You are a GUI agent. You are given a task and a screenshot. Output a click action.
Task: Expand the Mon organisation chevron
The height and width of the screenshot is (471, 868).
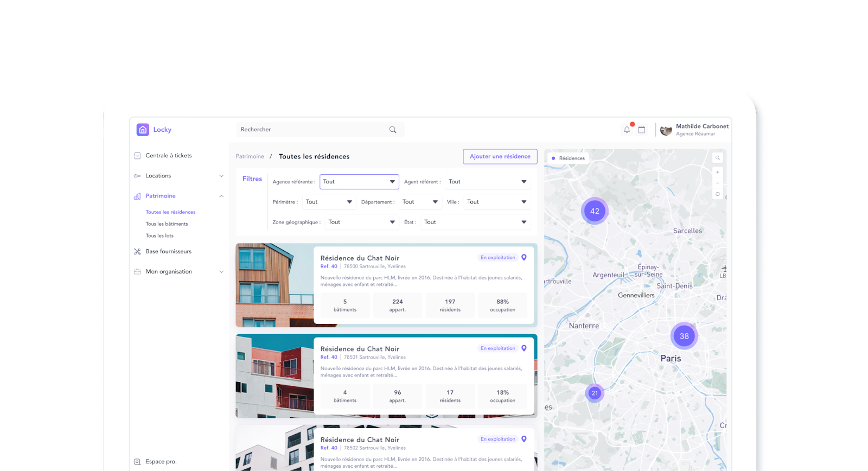click(x=221, y=272)
